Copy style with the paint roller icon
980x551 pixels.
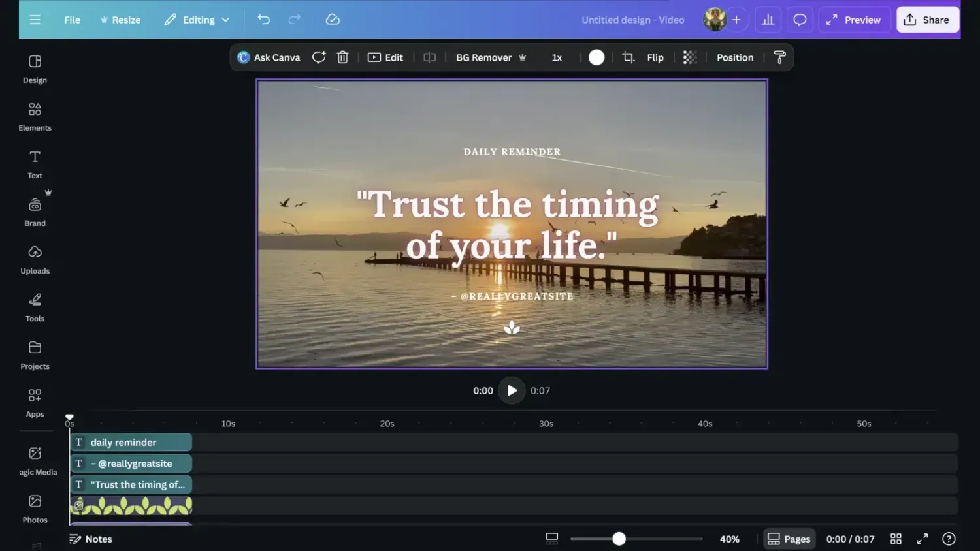779,57
